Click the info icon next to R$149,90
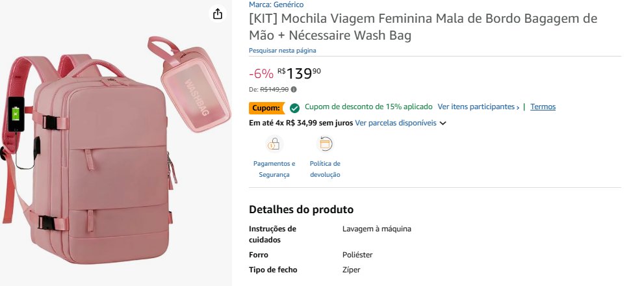The width and height of the screenshot is (644, 286). click(294, 90)
